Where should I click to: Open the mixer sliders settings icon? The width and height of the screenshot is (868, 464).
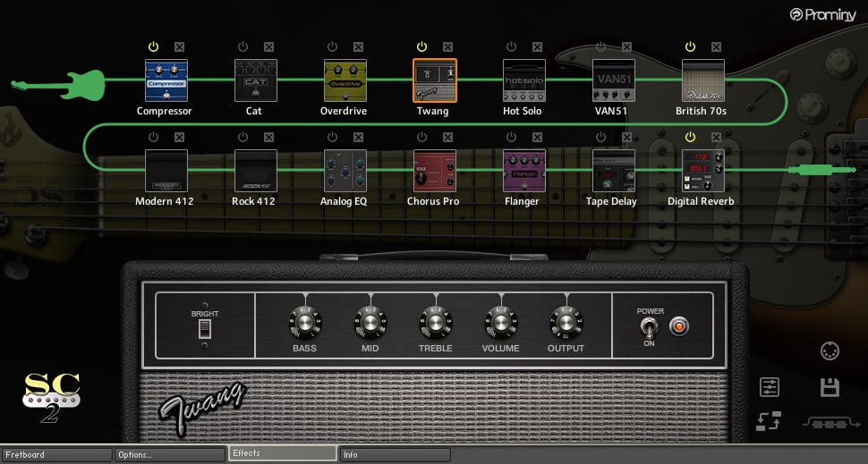(770, 387)
